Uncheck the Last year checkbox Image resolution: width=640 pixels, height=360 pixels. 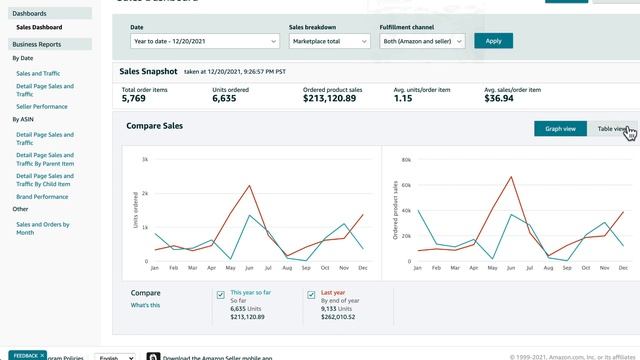(311, 295)
